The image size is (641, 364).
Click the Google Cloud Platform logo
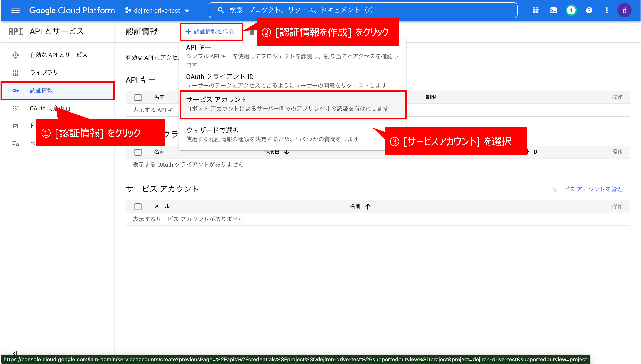point(72,10)
